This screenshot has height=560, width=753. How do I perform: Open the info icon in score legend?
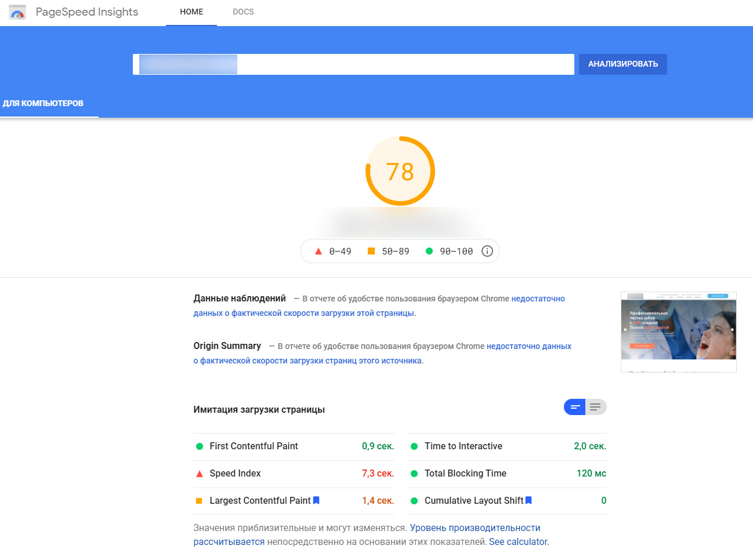487,251
